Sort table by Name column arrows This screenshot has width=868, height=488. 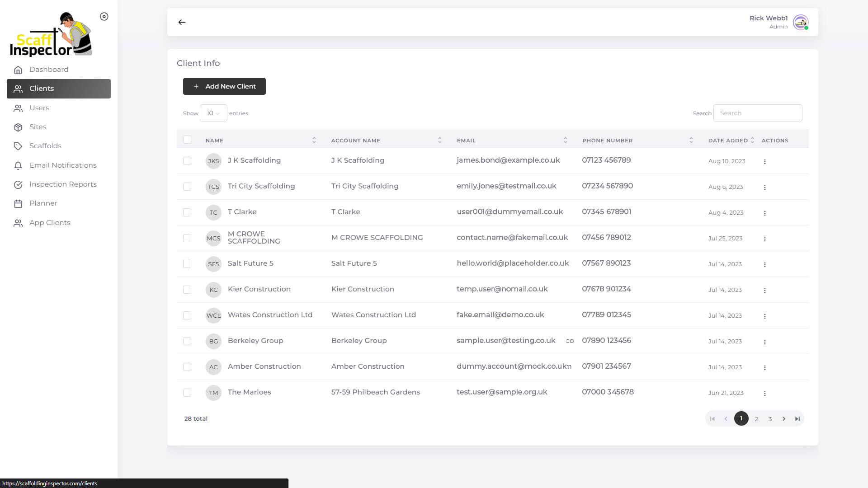[314, 140]
